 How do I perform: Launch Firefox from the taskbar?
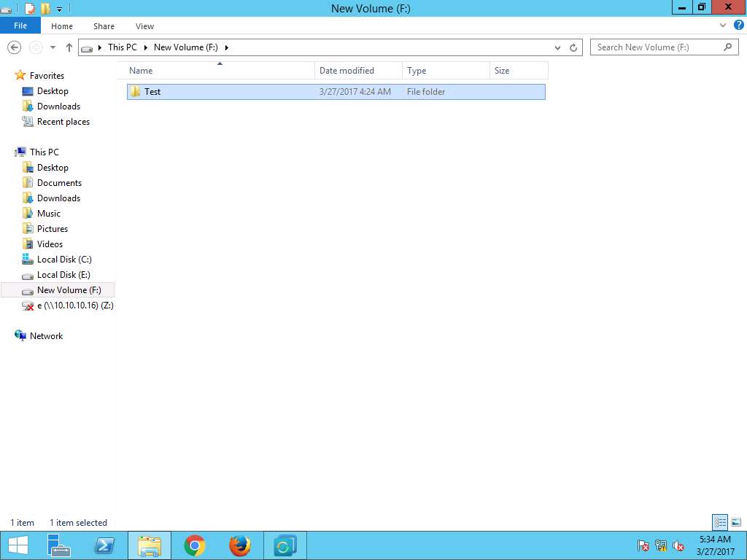click(x=239, y=545)
